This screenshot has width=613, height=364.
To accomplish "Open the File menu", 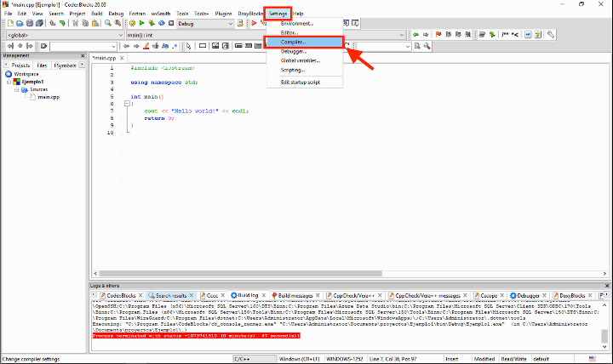I will point(8,14).
